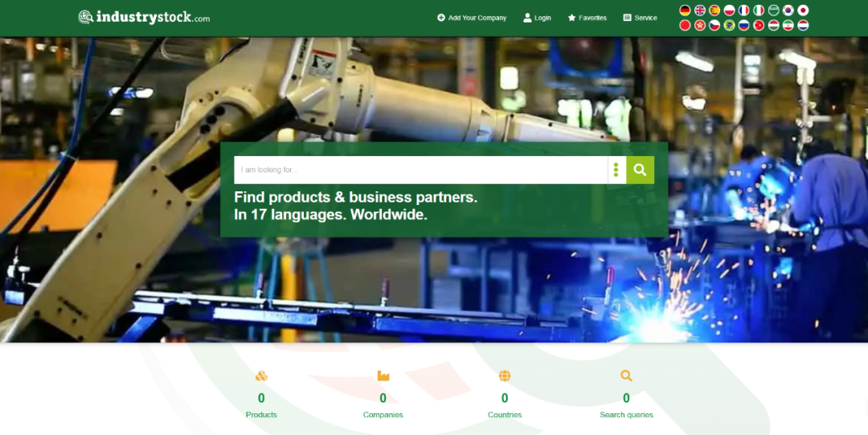Viewport: 868px width, 435px height.
Task: Click the 'I am looking for...' search field
Action: [x=420, y=170]
